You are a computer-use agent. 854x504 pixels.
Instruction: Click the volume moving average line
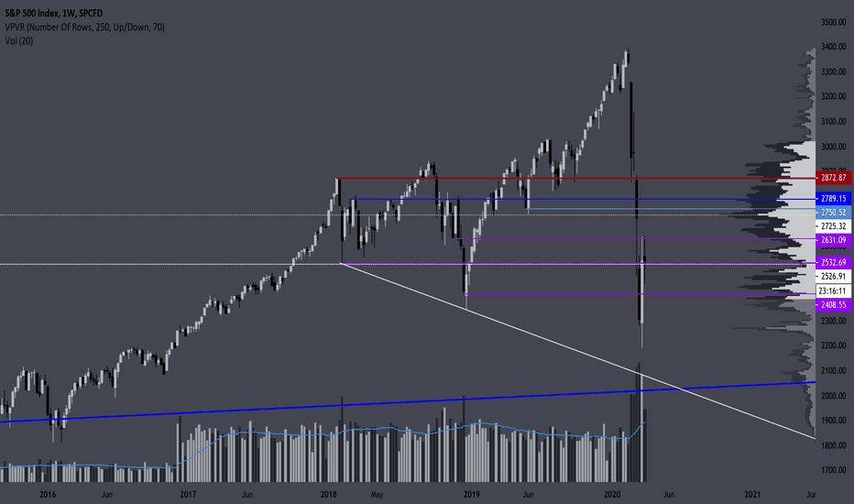point(327,434)
